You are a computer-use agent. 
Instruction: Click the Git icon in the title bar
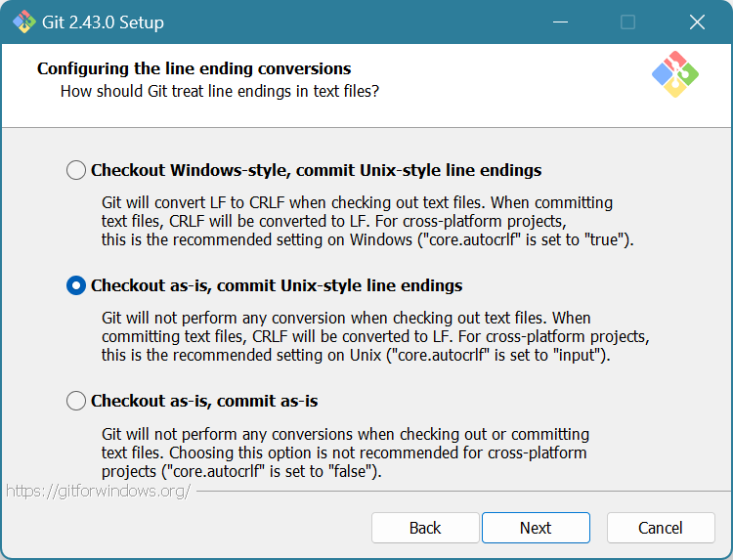point(24,22)
